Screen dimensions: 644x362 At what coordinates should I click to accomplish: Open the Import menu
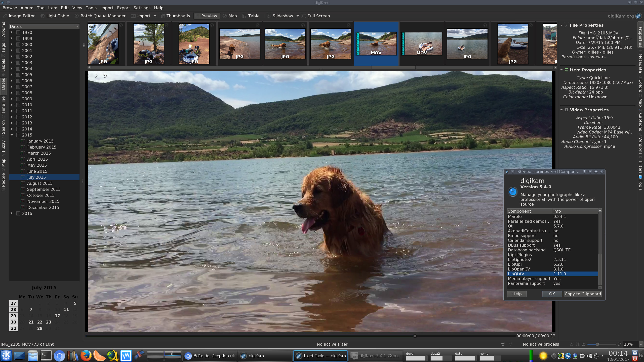(x=107, y=8)
